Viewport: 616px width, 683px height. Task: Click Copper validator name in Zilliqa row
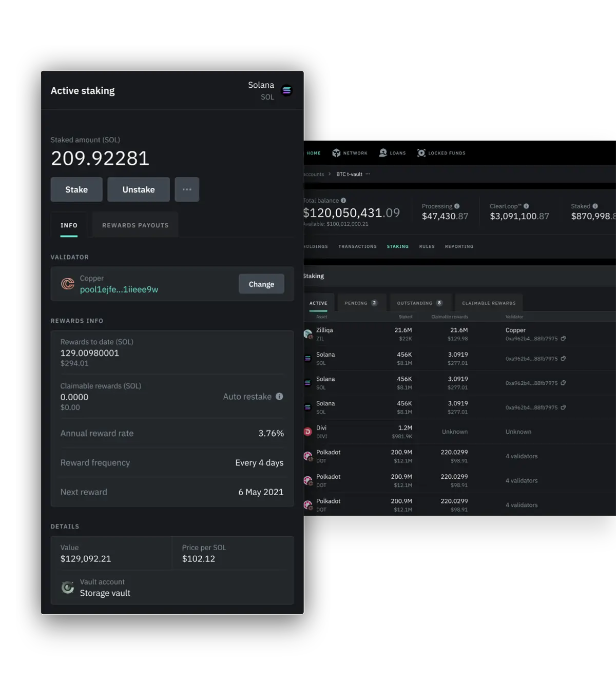[x=515, y=330]
